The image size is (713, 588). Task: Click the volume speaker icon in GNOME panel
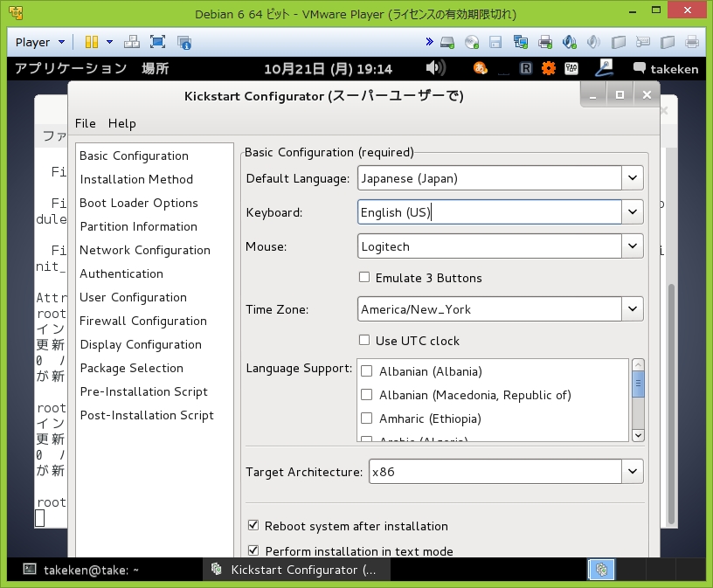pyautogui.click(x=436, y=68)
